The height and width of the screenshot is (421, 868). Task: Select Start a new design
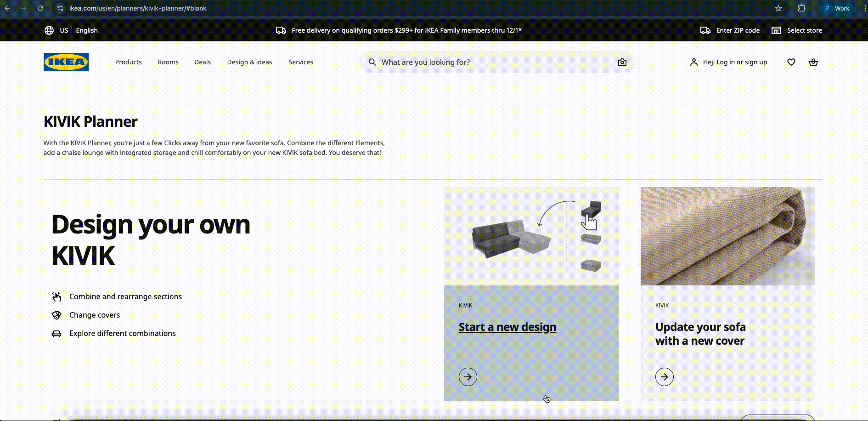click(x=507, y=327)
